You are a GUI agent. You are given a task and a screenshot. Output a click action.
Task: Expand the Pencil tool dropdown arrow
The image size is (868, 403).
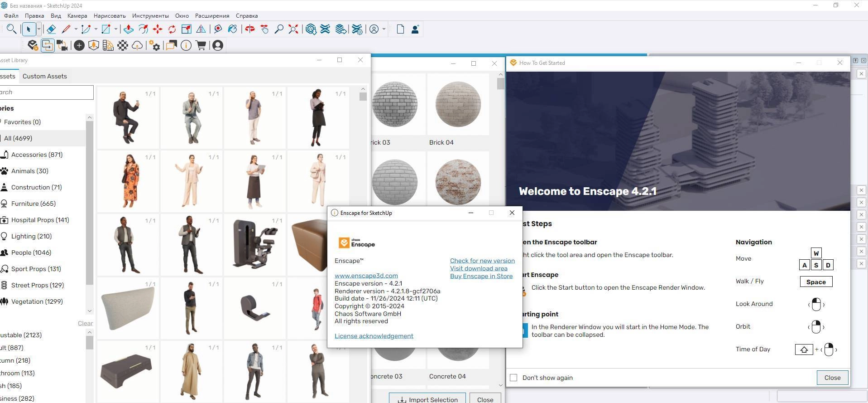76,29
